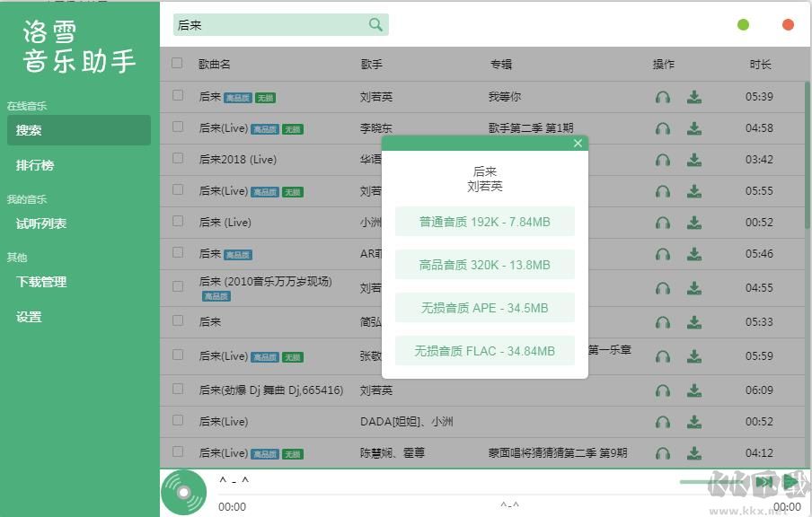The image size is (812, 517).
Task: Play the 04:58 后来(Live) by 李晓东
Action: tap(663, 128)
